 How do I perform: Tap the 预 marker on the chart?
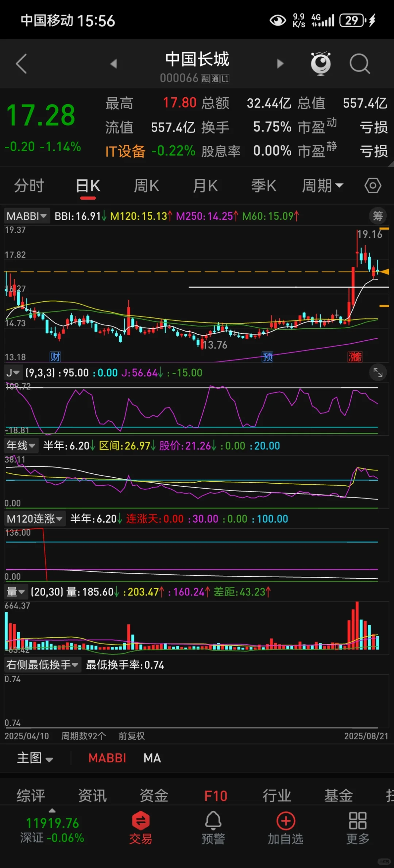(x=267, y=356)
